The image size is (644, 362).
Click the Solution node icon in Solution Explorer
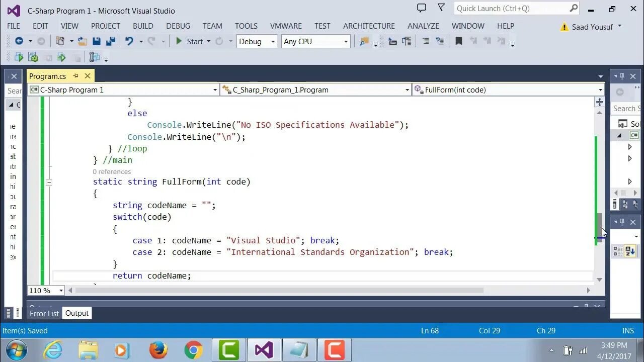tap(622, 124)
